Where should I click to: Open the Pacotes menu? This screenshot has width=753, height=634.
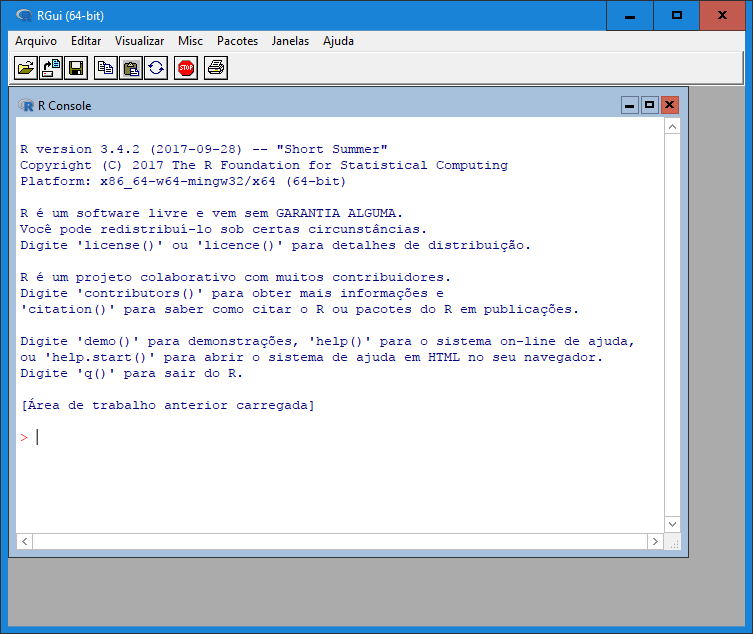pos(237,41)
